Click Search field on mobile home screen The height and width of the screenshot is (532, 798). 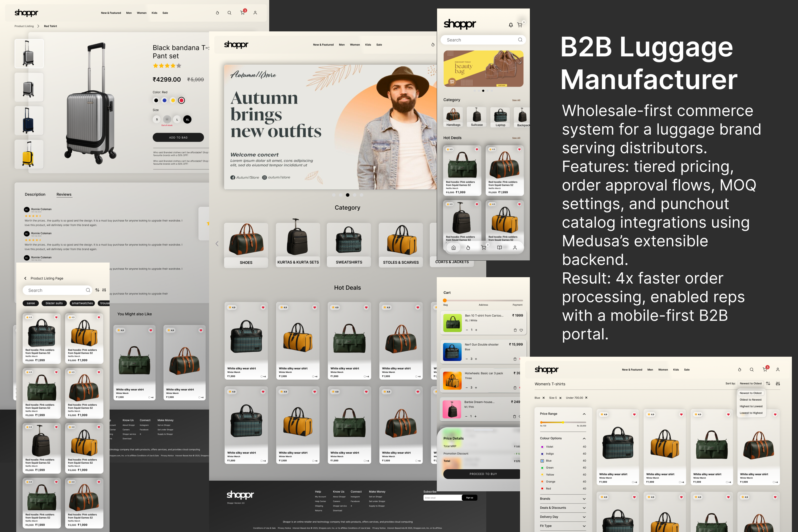(x=483, y=40)
